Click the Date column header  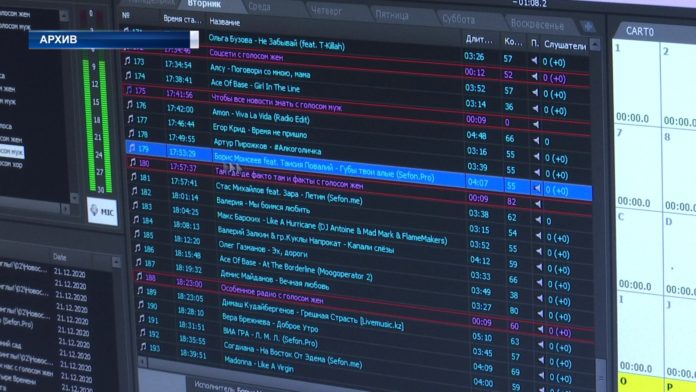pyautogui.click(x=59, y=257)
